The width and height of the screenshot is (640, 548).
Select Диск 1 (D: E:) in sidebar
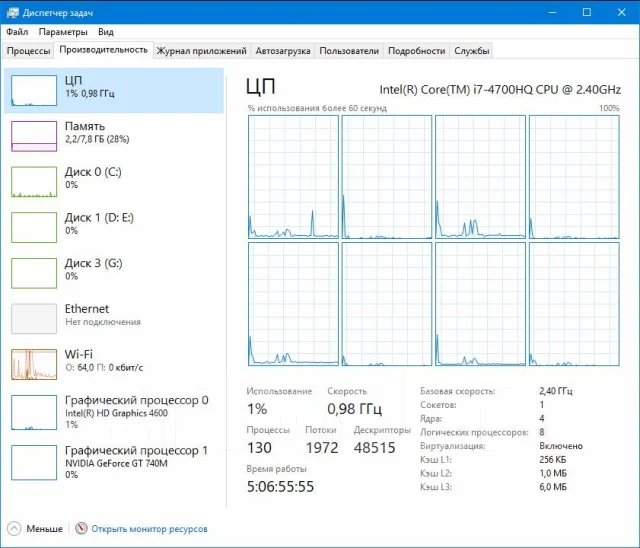[114, 227]
